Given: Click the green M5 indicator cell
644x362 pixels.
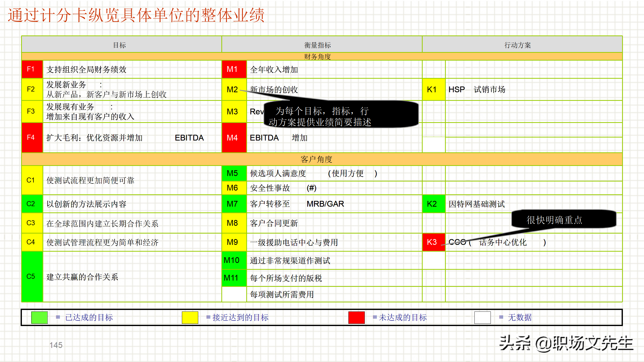Looking at the screenshot, I should coord(234,173).
